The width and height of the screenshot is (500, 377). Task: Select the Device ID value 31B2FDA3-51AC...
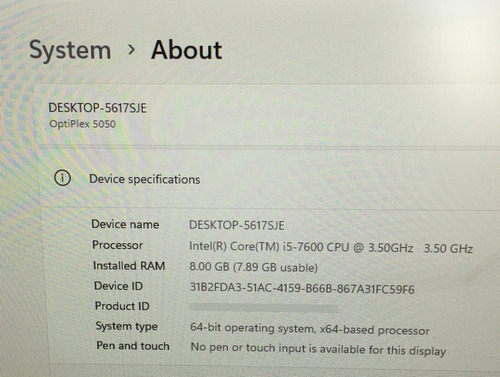tap(302, 288)
